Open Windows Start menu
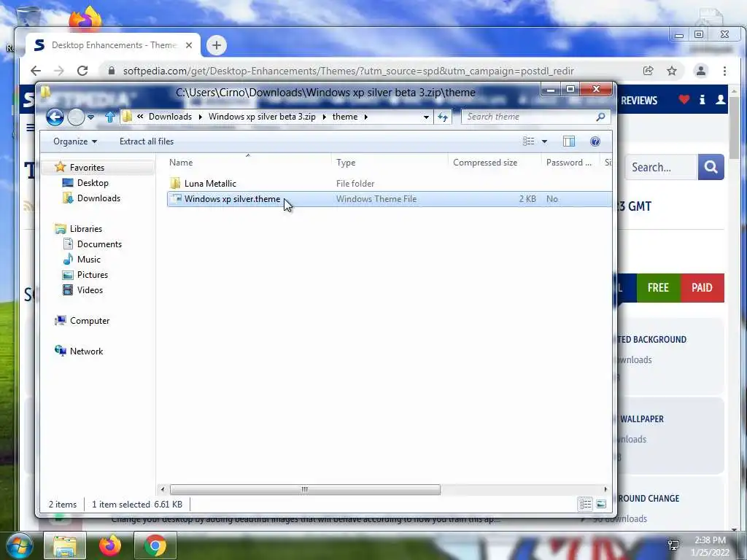This screenshot has width=747, height=560. click(18, 545)
